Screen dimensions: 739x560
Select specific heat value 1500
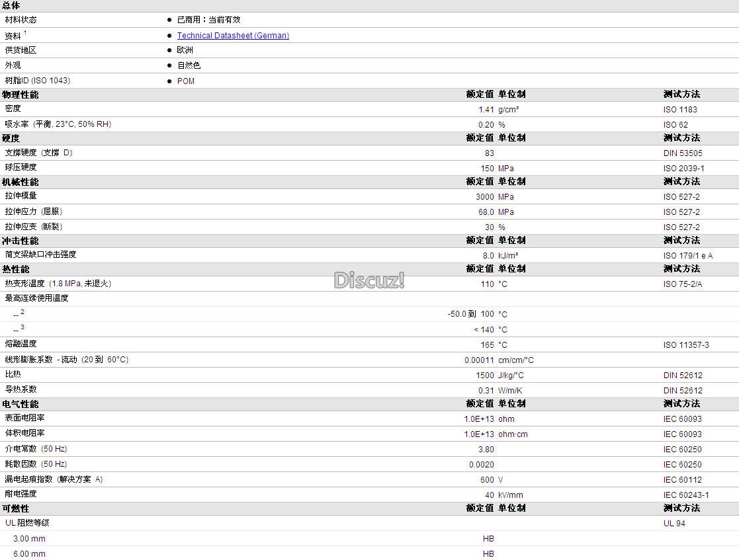(485, 376)
